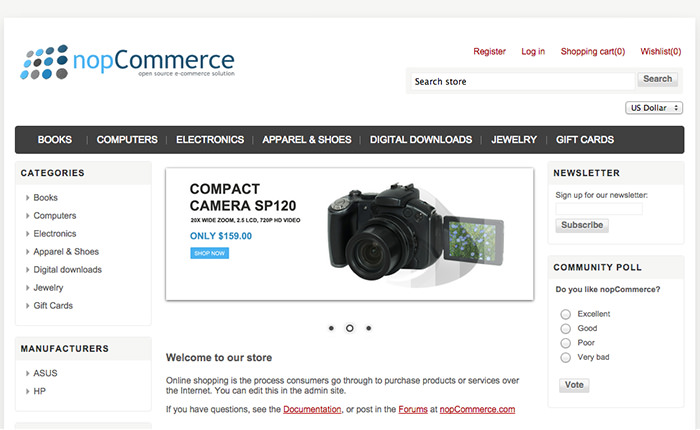Open the Log in link
Viewport: 700px width, 430px height.
pos(533,51)
